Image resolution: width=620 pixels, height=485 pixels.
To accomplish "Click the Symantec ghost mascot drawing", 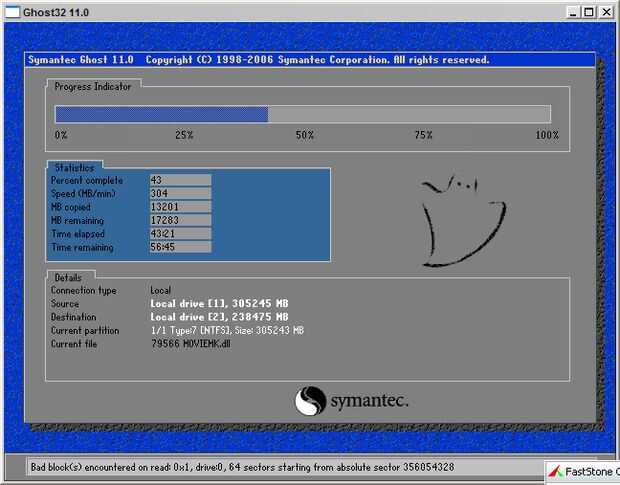I will pos(464,221).
